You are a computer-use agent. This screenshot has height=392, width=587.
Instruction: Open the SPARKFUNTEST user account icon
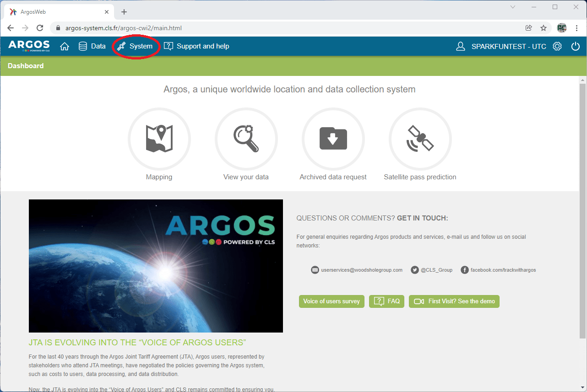pyautogui.click(x=460, y=46)
